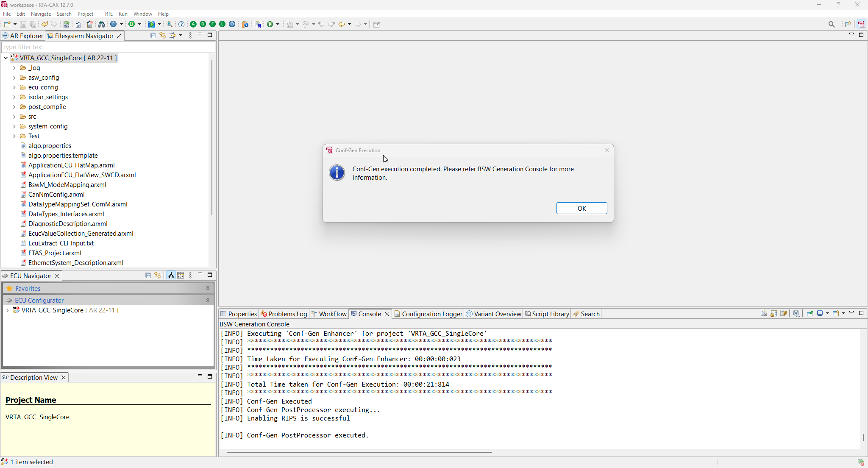This screenshot has width=868, height=468.
Task: Select ETAS_Project.arxml in the file tree
Action: [x=55, y=253]
